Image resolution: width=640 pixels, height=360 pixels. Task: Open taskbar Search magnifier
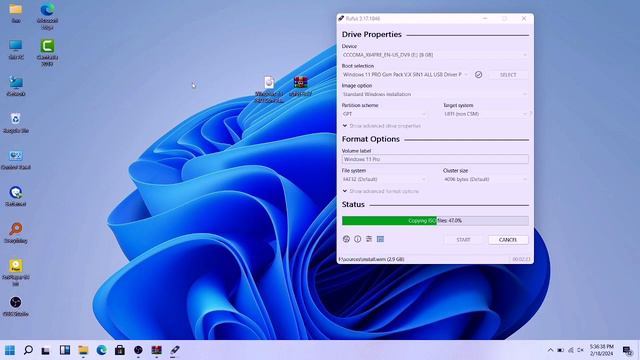click(28, 350)
